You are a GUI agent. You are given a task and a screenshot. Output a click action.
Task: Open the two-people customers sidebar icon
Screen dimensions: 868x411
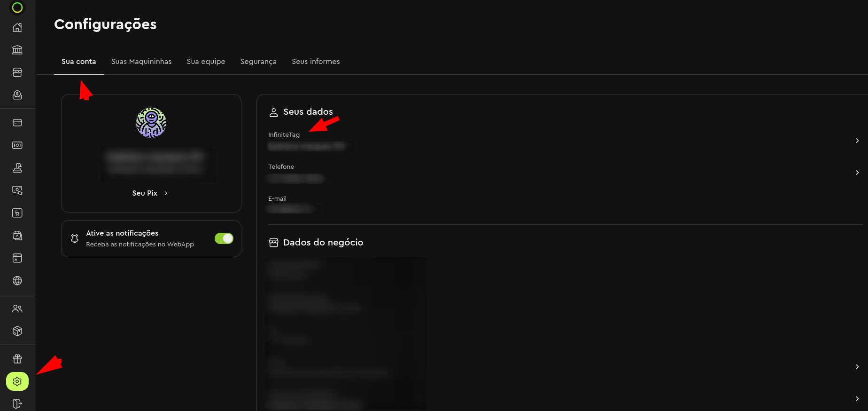[17, 308]
